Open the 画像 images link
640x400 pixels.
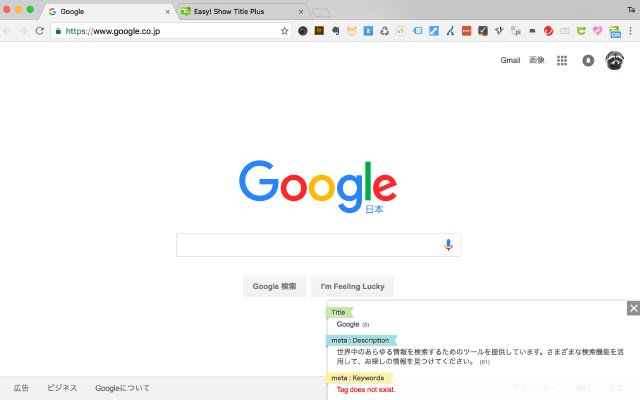click(x=536, y=60)
